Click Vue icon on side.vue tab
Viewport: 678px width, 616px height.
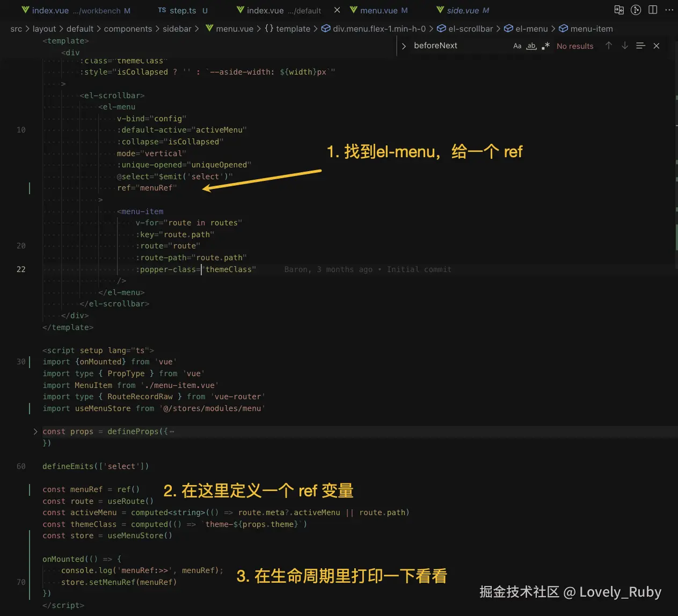click(440, 10)
